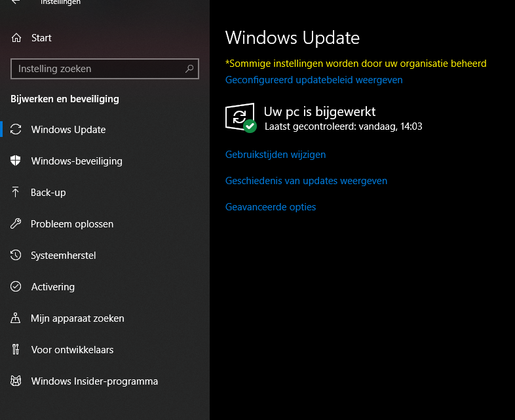Focus the Instelling zoeken search field

[105, 69]
